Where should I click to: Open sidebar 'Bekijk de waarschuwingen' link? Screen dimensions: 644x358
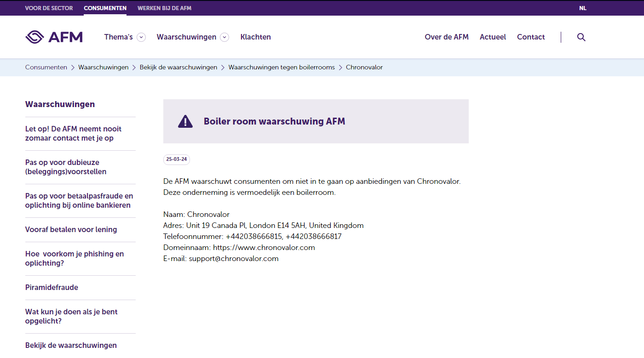click(71, 346)
